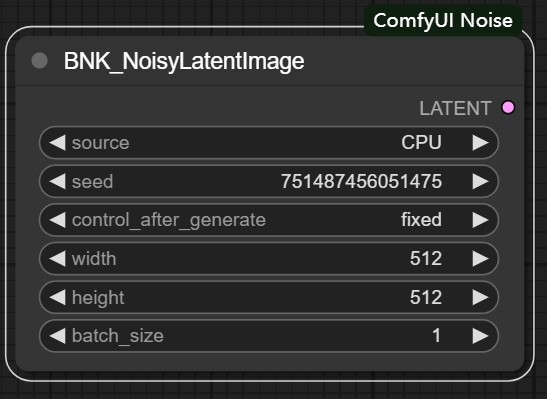
Task: Click the pink LATENT output socket
Action: [508, 107]
